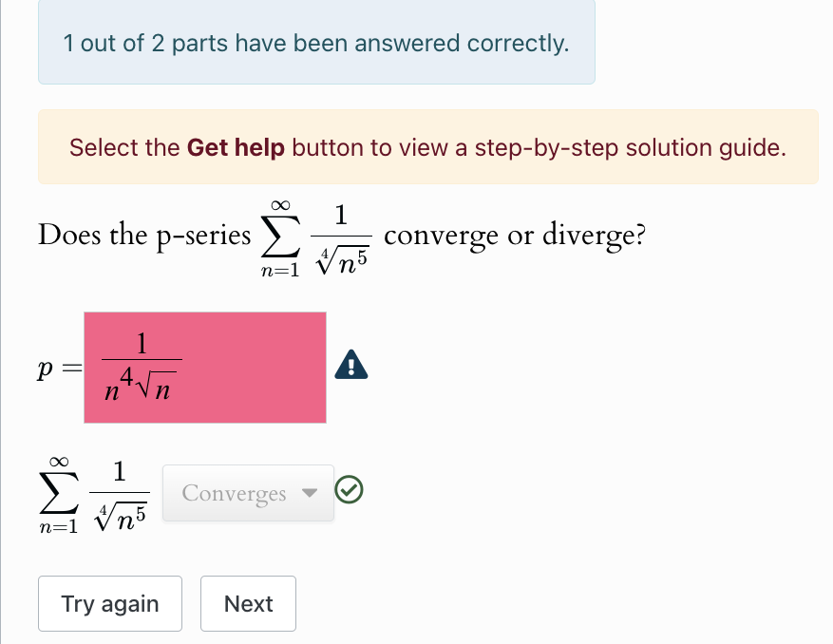Select the highlighted incorrect p-value answer box
The height and width of the screenshot is (644, 833).
[x=204, y=367]
